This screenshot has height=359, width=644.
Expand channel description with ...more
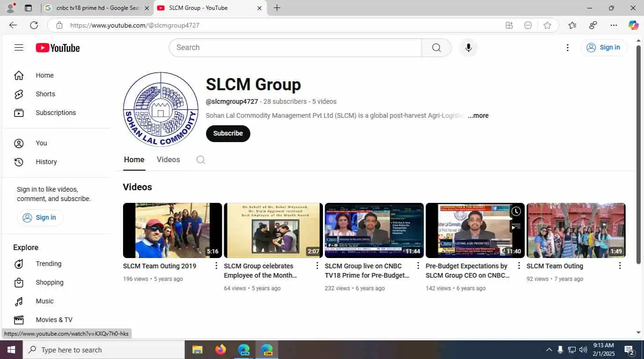pos(478,115)
